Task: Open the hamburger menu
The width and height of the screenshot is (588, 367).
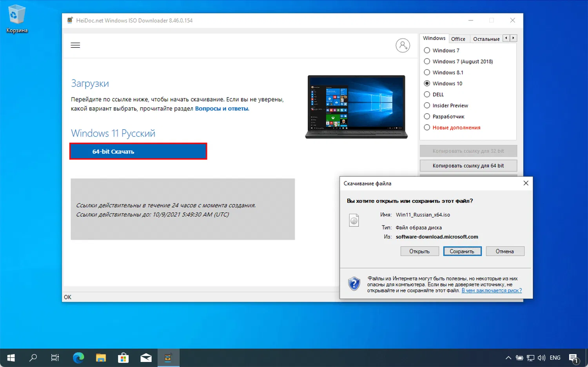Action: pos(75,45)
